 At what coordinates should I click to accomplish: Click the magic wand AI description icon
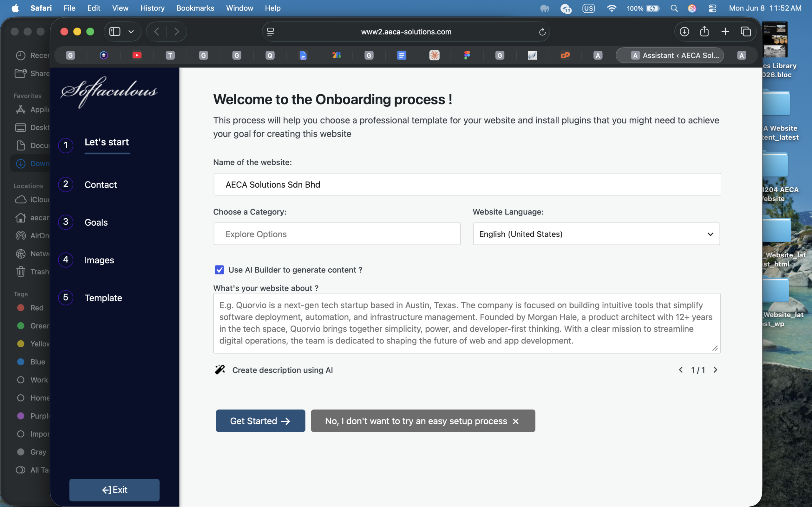(220, 369)
